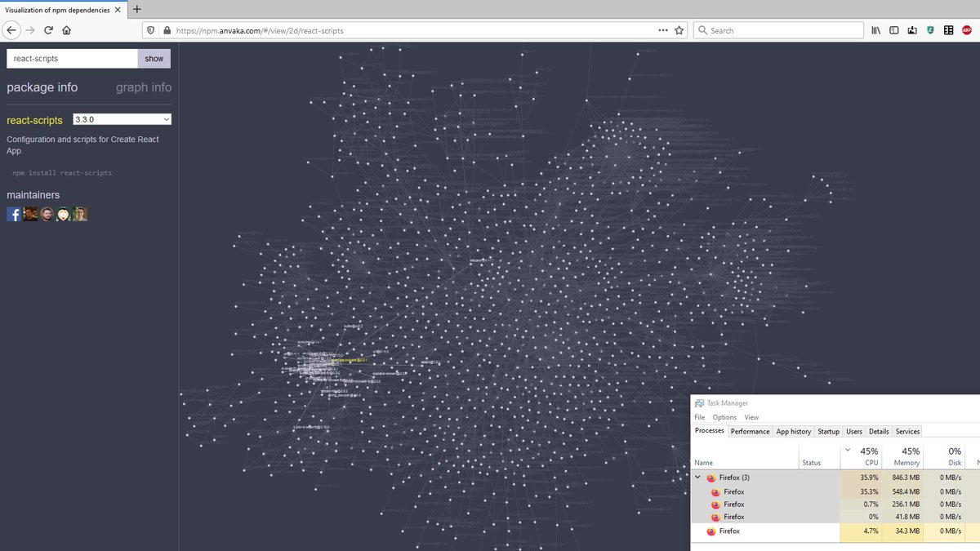This screenshot has height=551, width=980.
Task: Open the Library toolbar icon
Action: [876, 30]
